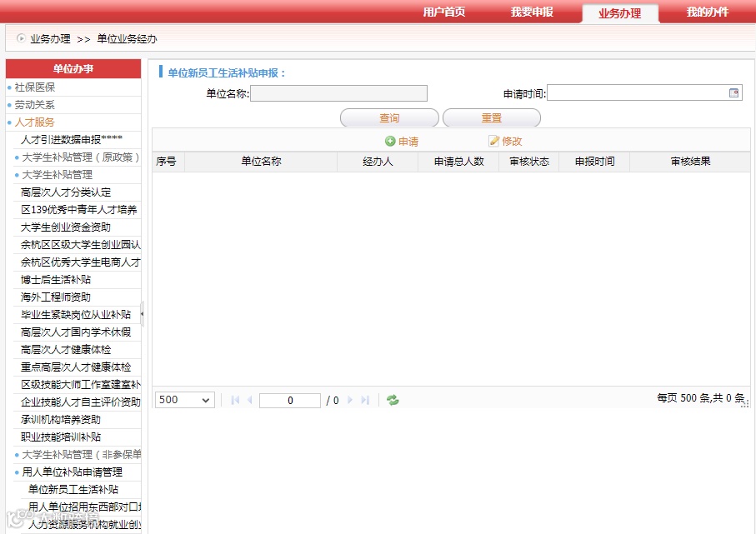Click the 申报时间 column header

pos(594,162)
